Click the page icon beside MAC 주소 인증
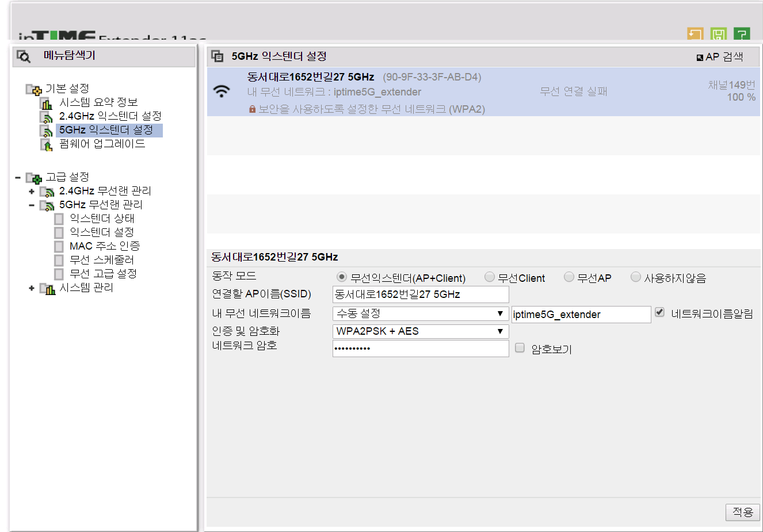This screenshot has width=763, height=532. [59, 246]
